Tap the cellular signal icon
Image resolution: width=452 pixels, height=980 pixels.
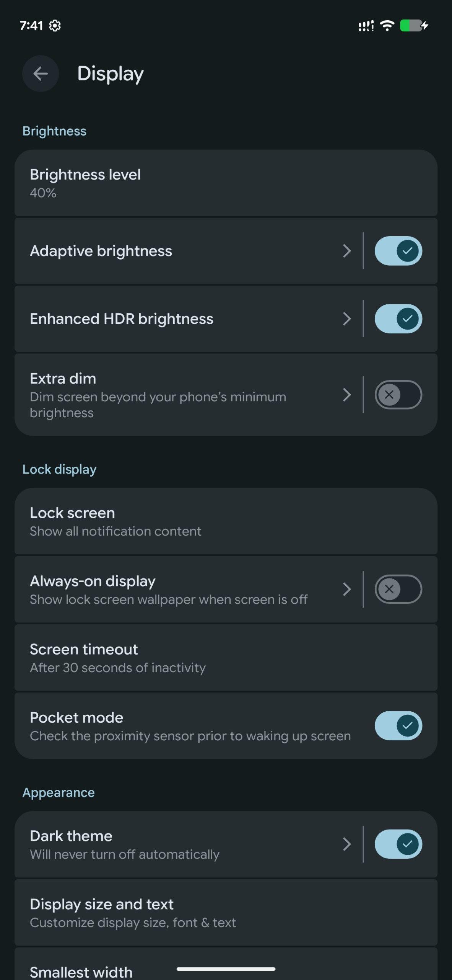(366, 26)
